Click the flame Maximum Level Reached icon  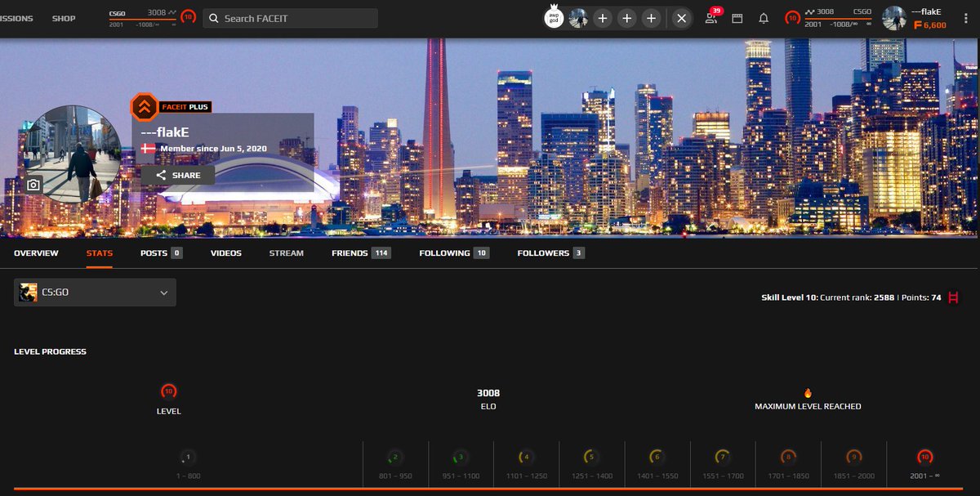pos(808,393)
